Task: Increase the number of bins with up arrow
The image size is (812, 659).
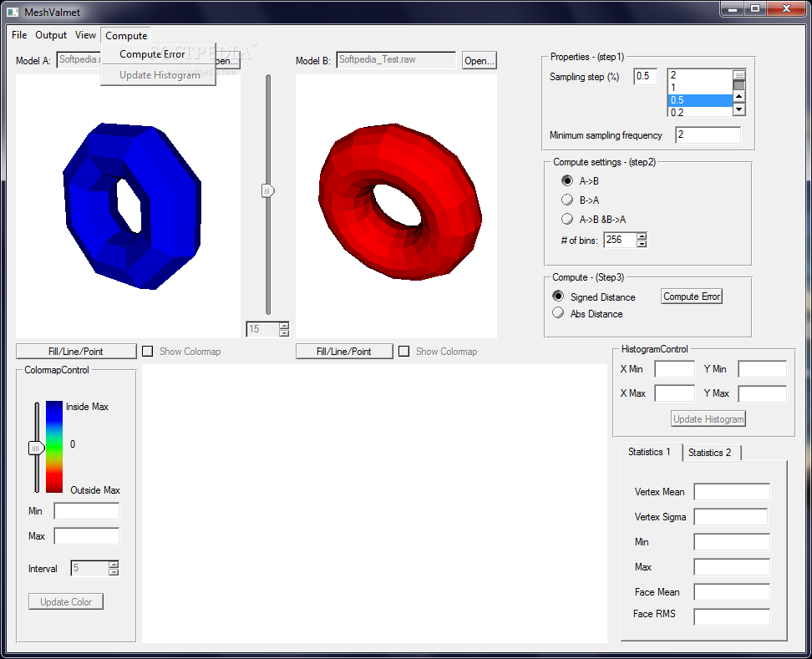Action: [642, 236]
